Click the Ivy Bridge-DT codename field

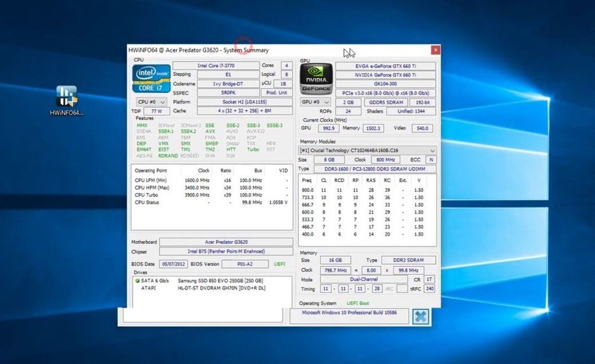228,84
